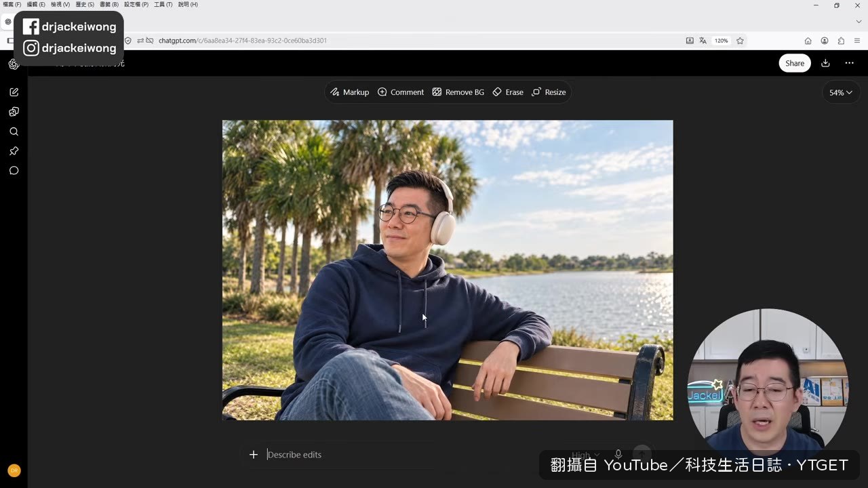Image resolution: width=868 pixels, height=488 pixels.
Task: Click the translate page icon
Action: tap(703, 41)
